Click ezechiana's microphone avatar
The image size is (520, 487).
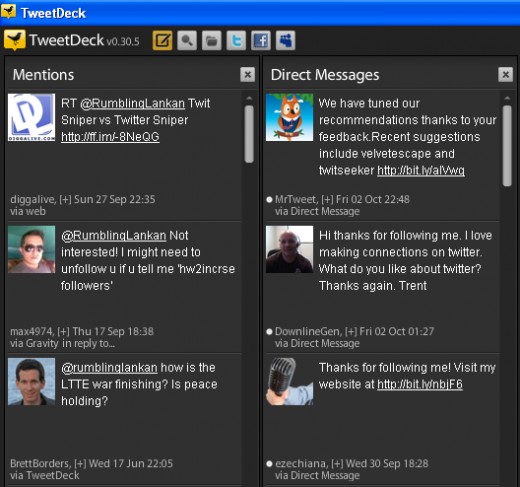289,382
